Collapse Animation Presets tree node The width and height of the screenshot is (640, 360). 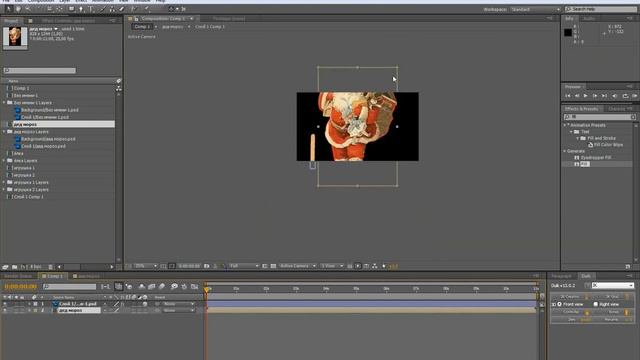(x=565, y=125)
